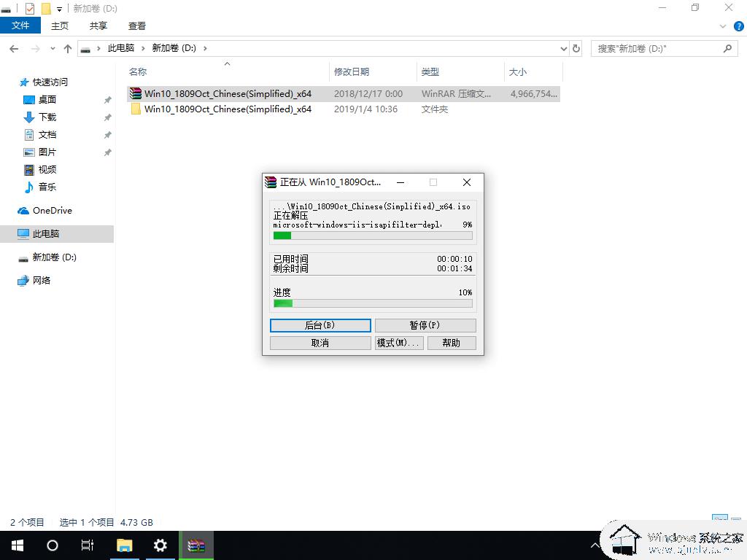This screenshot has height=560, width=747.
Task: Click 此电脑 in the address bar
Action: (x=121, y=48)
